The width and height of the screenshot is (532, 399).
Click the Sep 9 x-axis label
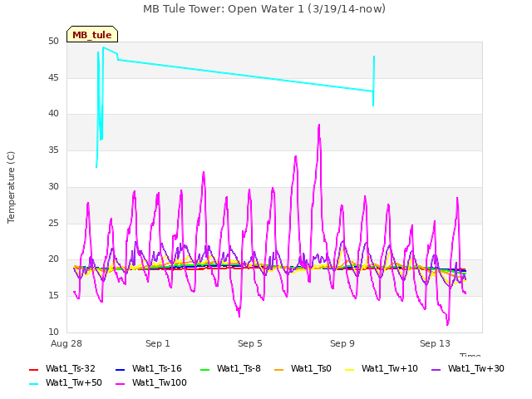click(x=342, y=343)
